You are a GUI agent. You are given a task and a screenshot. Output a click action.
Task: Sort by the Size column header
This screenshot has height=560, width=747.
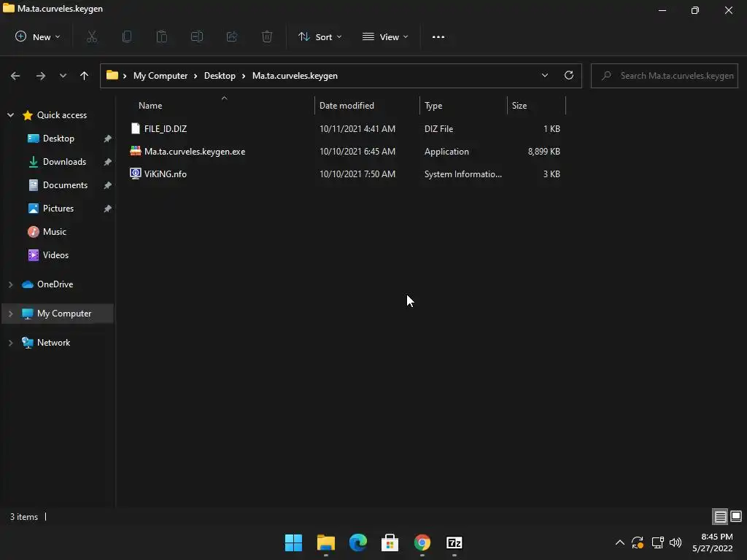pos(519,106)
